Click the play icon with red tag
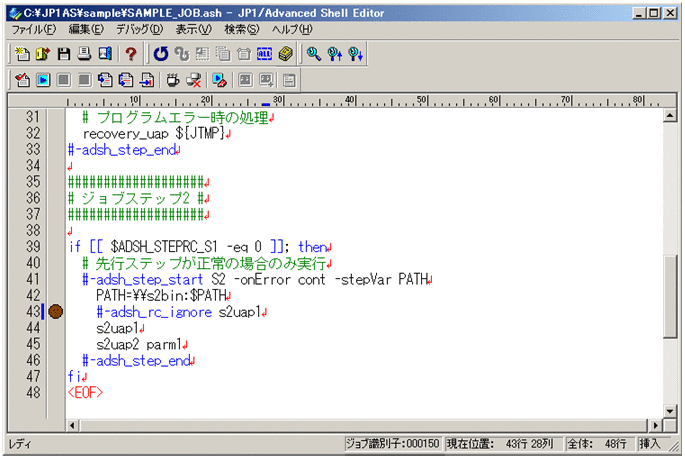Viewport: 685px width, 459px height. (x=219, y=80)
